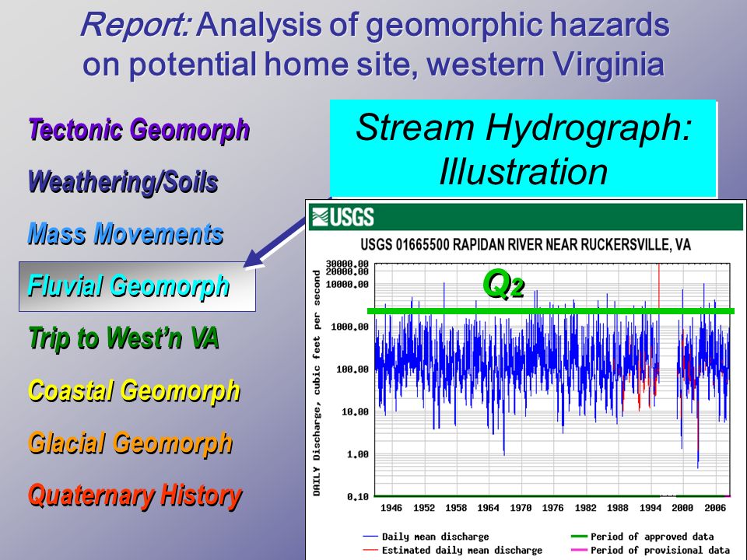Click the 'Period of provisional data' legend entry
Viewport: 747px width, 560px height.
coord(650,550)
